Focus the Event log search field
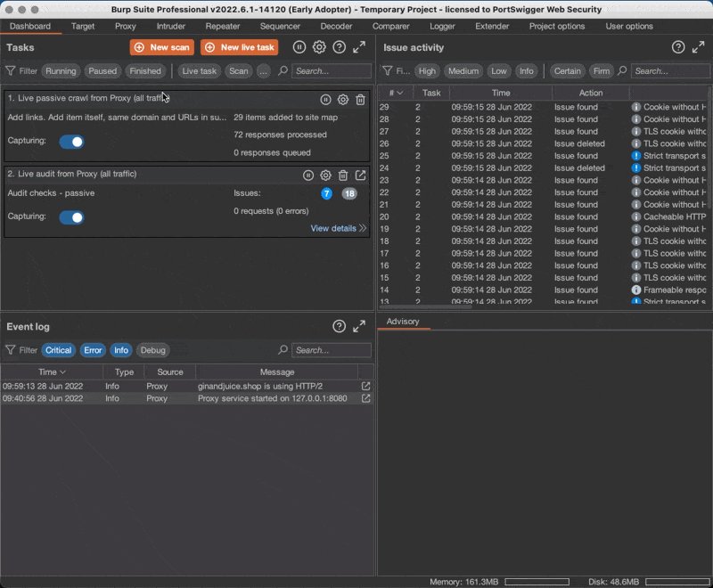 331,350
